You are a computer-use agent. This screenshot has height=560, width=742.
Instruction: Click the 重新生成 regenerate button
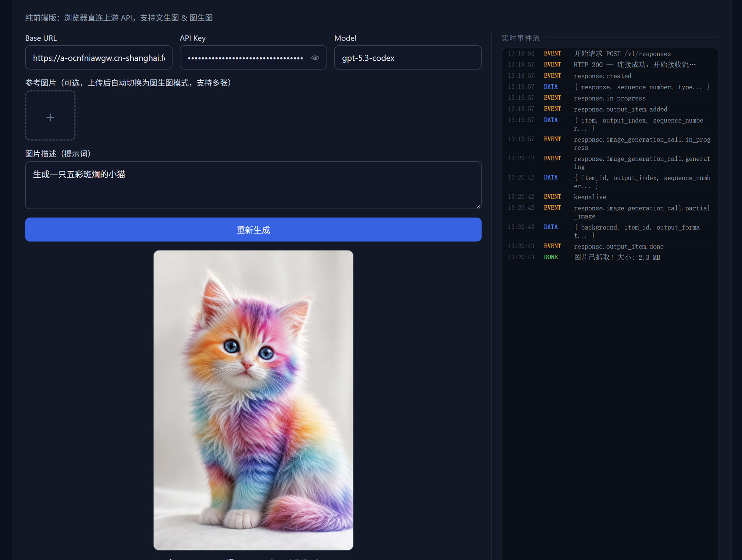(253, 230)
